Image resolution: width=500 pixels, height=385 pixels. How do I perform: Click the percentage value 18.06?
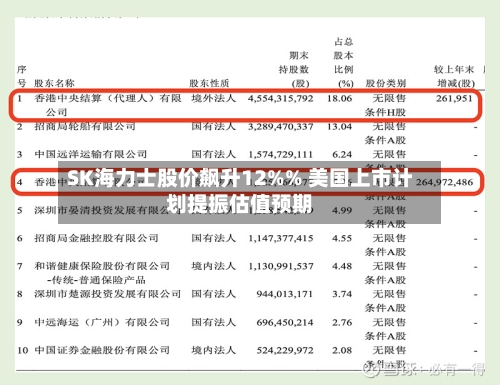pyautogui.click(x=339, y=99)
